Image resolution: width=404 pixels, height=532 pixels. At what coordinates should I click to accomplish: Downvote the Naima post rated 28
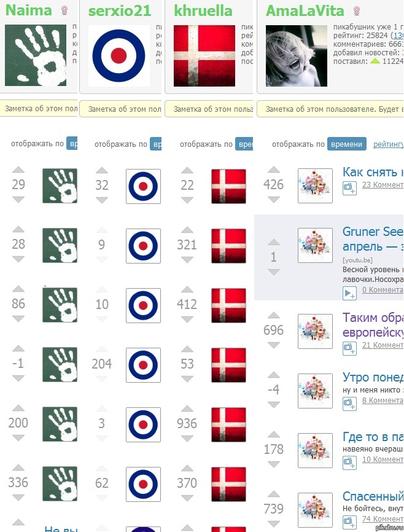18,259
